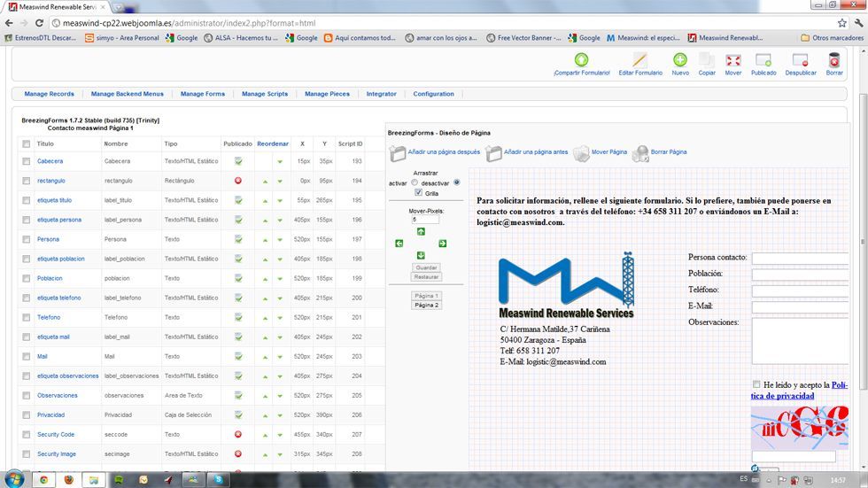Viewport: 868px width, 488px height.
Task: Toggle the Grilla checkbox
Action: (418, 192)
